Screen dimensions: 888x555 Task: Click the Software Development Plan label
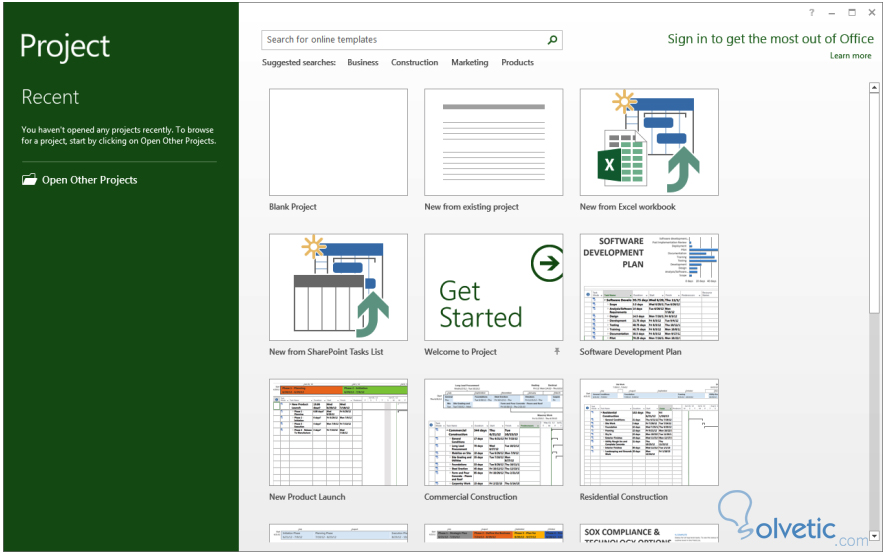click(630, 352)
